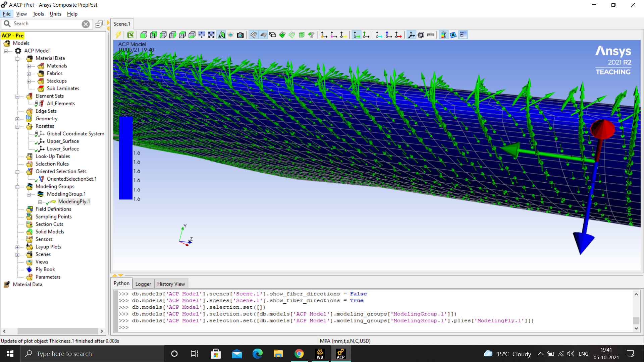Image resolution: width=644 pixels, height=362 pixels.
Task: Click the pick cursor icon in toolbar
Action: (311, 35)
